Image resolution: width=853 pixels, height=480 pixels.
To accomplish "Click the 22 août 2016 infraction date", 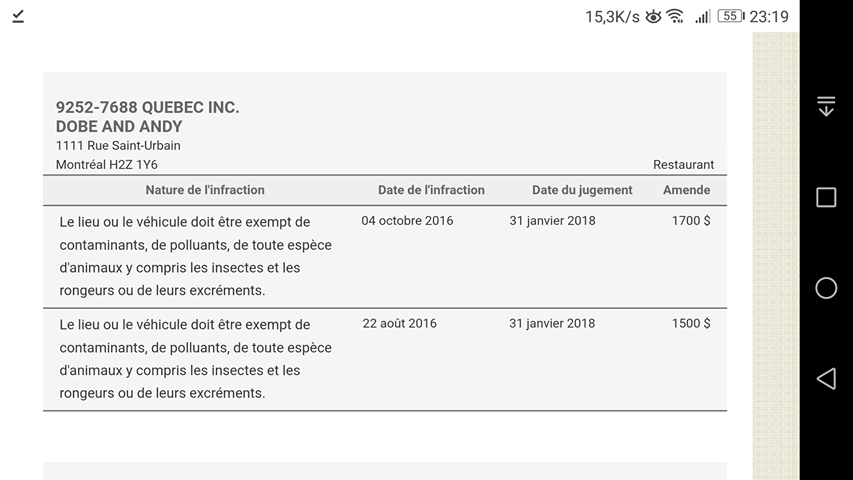I will pyautogui.click(x=399, y=323).
